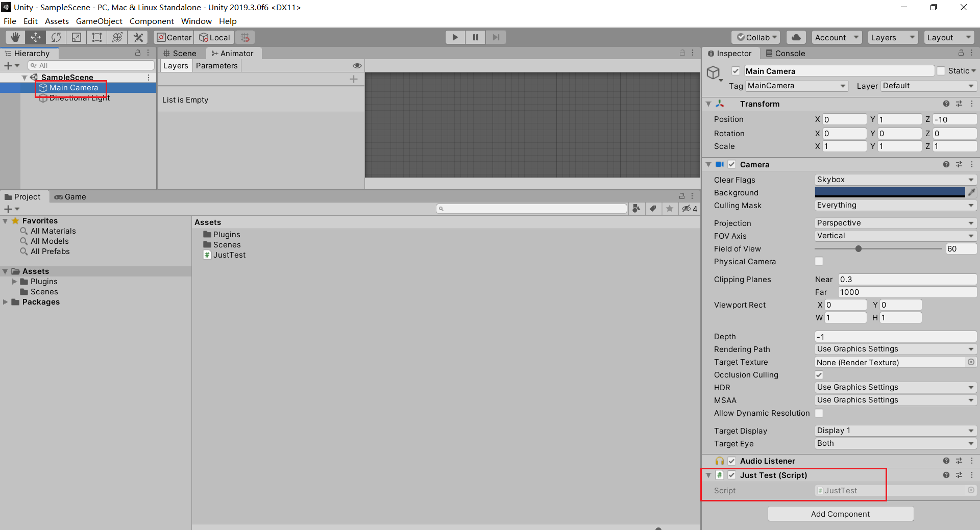
Task: Start Play mode
Action: point(455,37)
